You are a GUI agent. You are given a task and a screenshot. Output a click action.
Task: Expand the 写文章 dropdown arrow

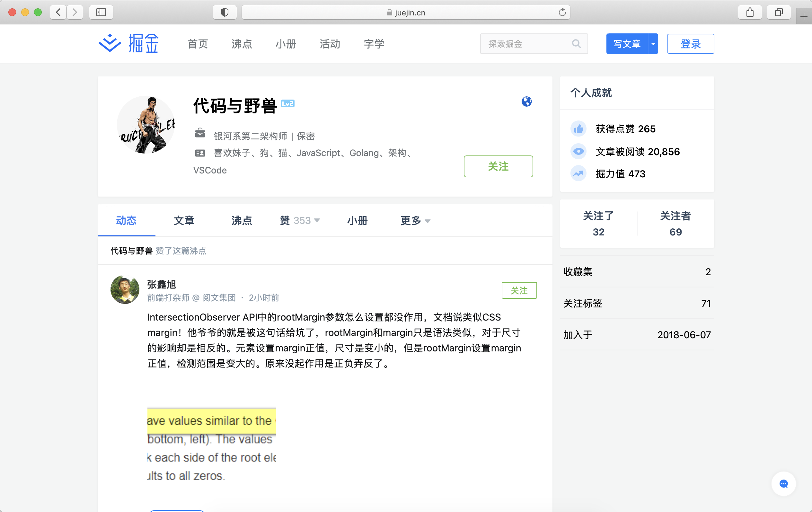pyautogui.click(x=653, y=44)
